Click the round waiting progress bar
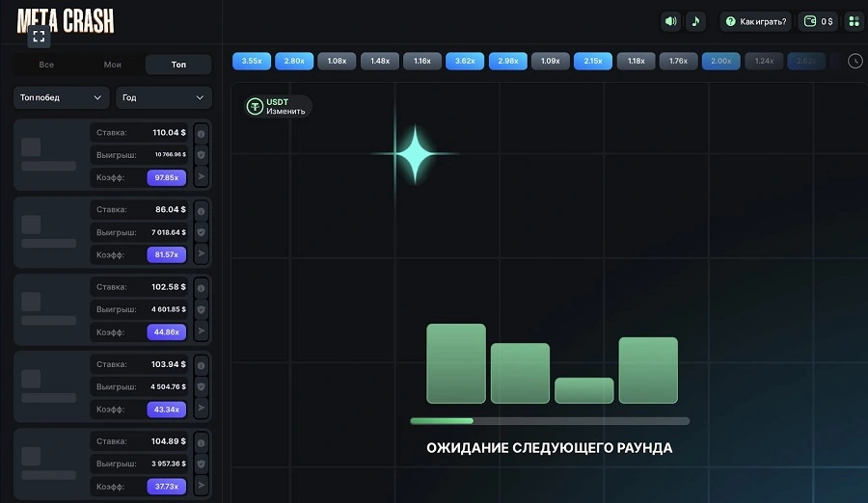This screenshot has width=868, height=503. (x=550, y=421)
